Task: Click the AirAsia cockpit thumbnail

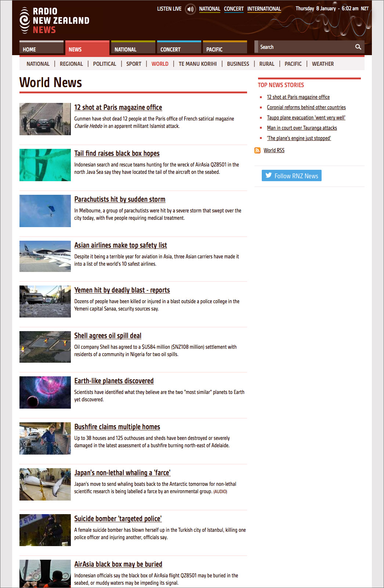Action: [45, 574]
